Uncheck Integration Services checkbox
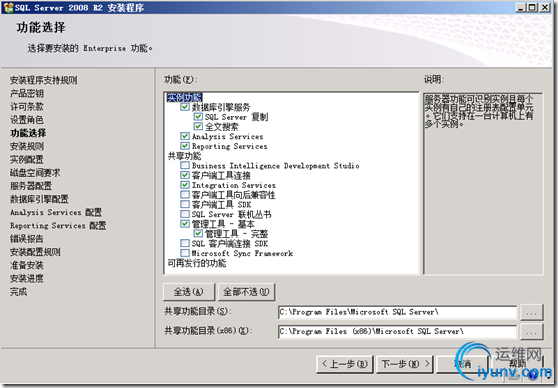The image size is (558, 388). 185,185
